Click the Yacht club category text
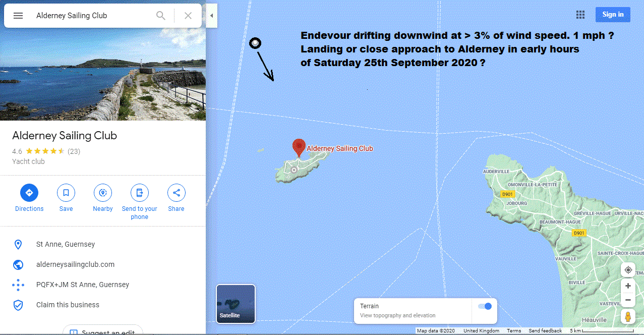This screenshot has height=335, width=644. (x=28, y=161)
